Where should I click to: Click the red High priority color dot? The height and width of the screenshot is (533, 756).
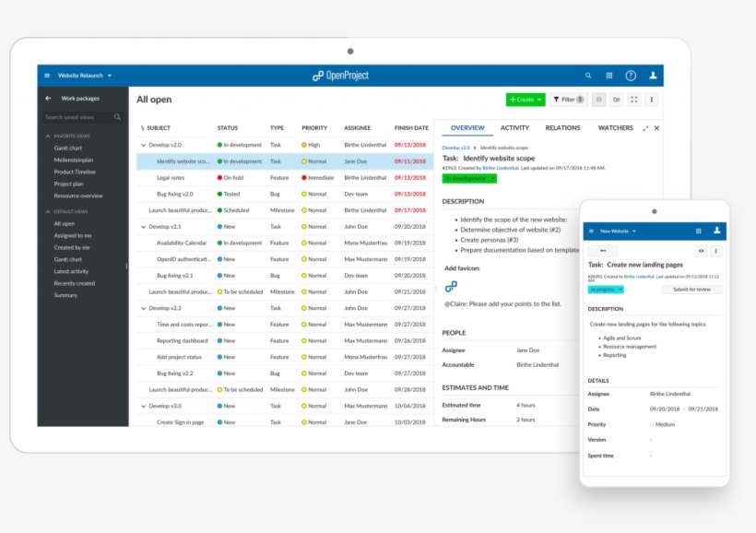[302, 145]
